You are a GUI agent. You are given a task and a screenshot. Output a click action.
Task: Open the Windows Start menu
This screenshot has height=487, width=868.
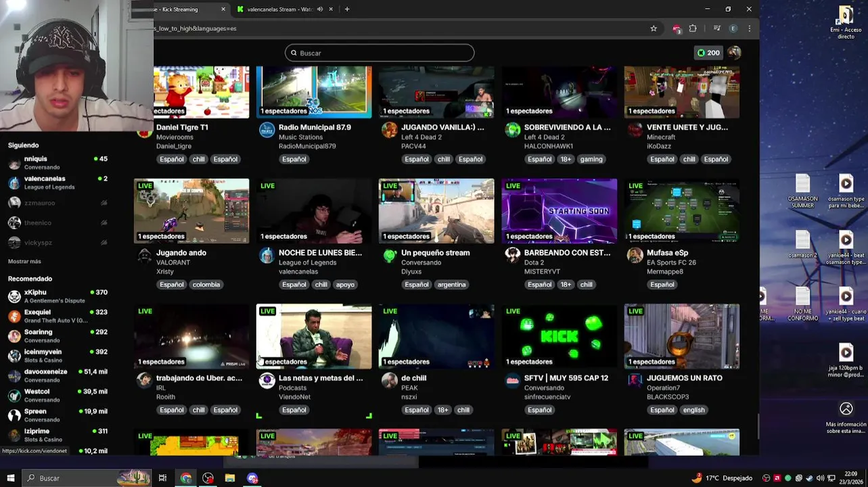click(x=10, y=478)
